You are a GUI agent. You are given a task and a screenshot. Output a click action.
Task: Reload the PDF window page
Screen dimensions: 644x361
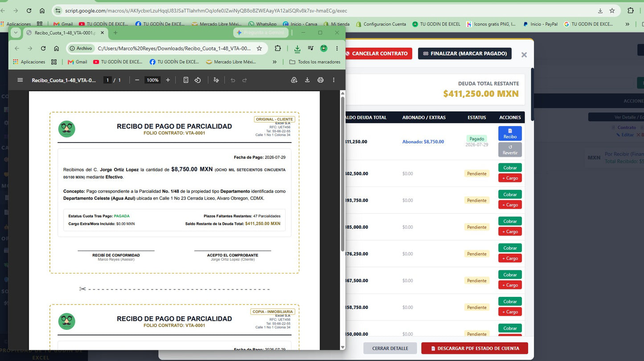click(43, 48)
